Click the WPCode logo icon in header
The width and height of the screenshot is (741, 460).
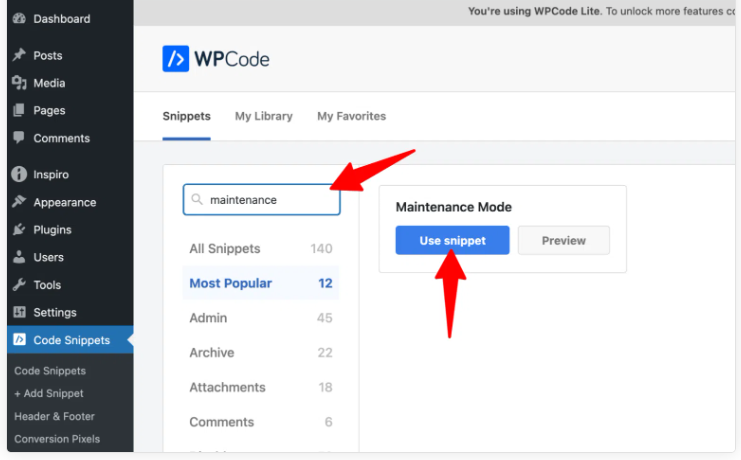coord(175,59)
